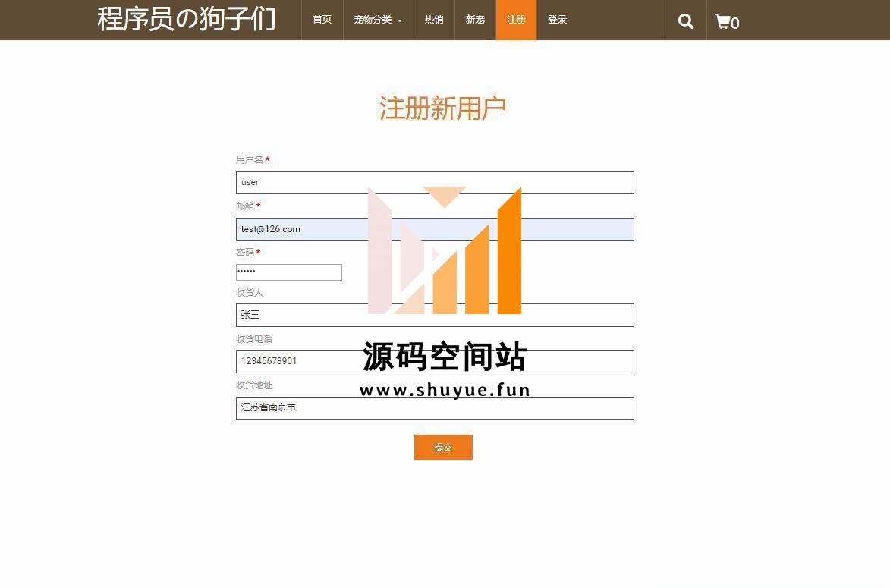Click the 邮箱 field label

pyautogui.click(x=245, y=206)
